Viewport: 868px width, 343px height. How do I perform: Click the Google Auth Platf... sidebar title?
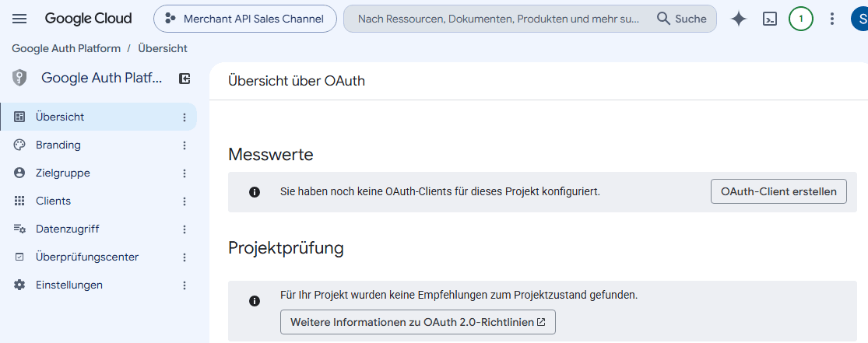coord(102,78)
